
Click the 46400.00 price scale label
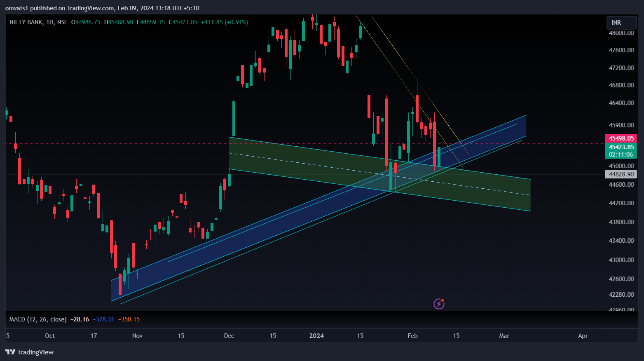[x=621, y=103]
